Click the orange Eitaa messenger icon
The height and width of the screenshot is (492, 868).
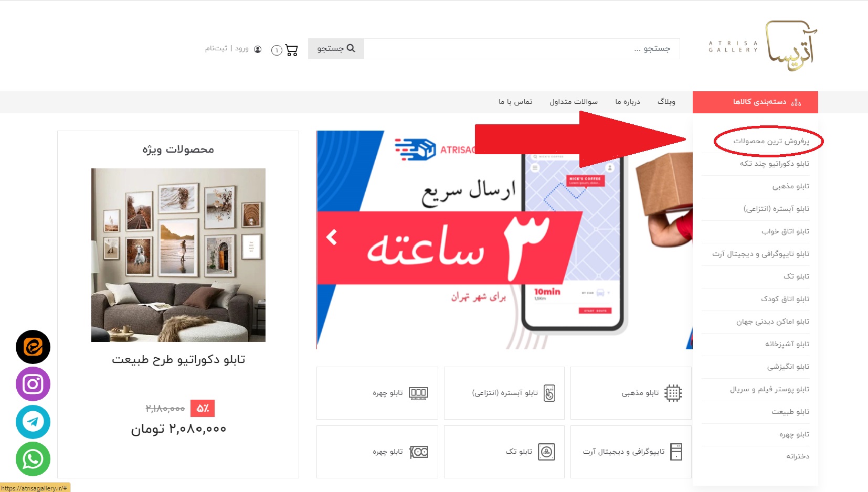33,347
